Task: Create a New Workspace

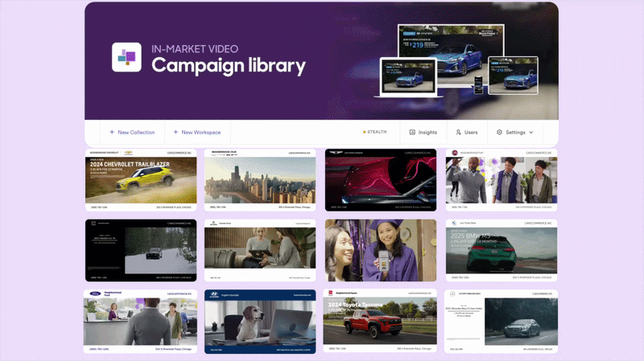Action: [x=196, y=132]
